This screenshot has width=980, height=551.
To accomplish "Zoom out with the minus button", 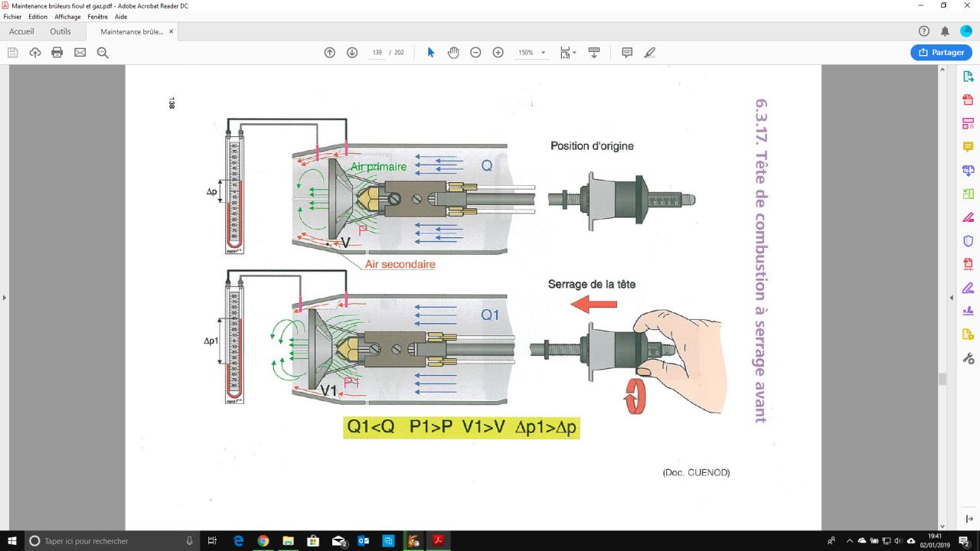I will tap(475, 52).
